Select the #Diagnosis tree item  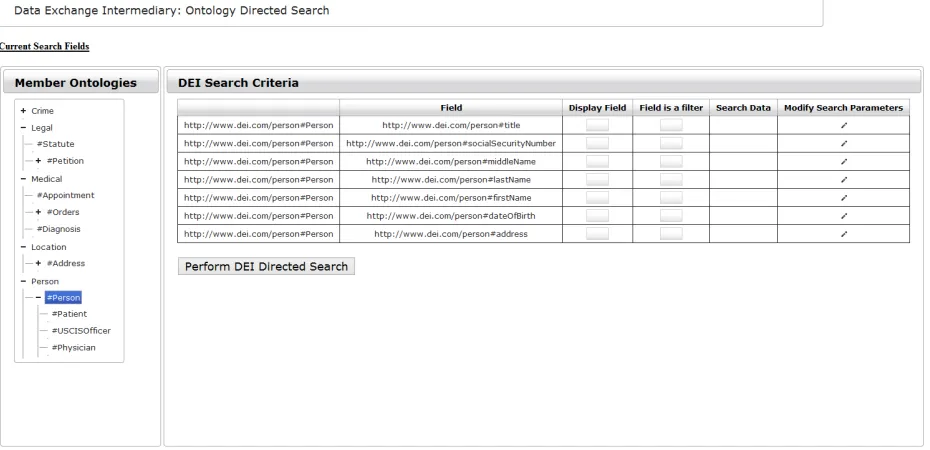click(58, 229)
